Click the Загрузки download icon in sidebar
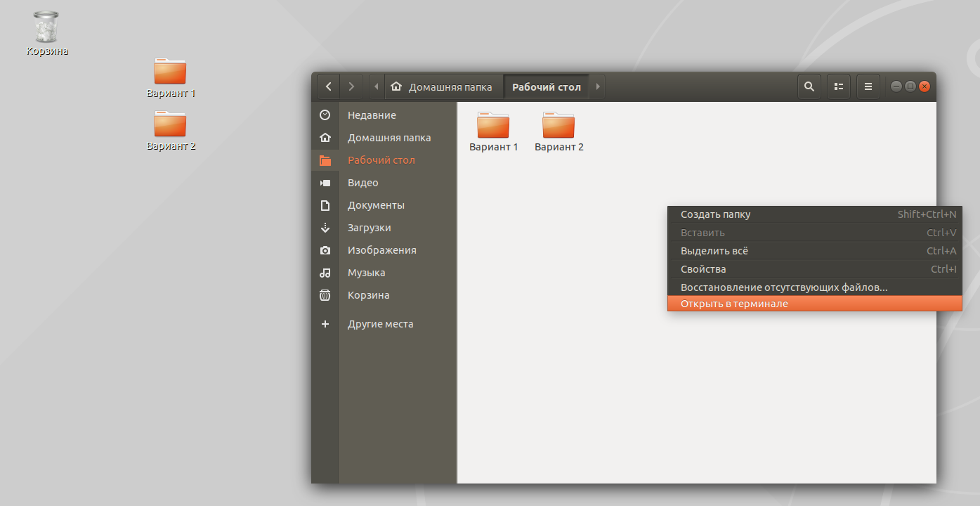The image size is (980, 506). click(325, 228)
